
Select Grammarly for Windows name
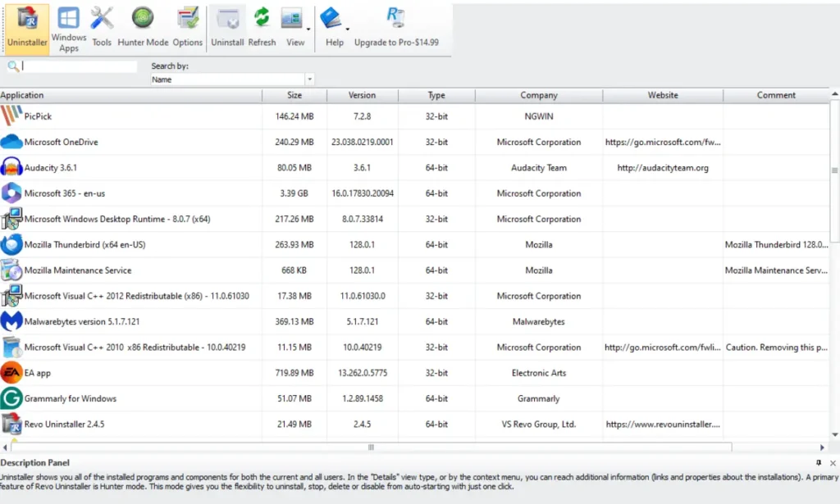[71, 398]
